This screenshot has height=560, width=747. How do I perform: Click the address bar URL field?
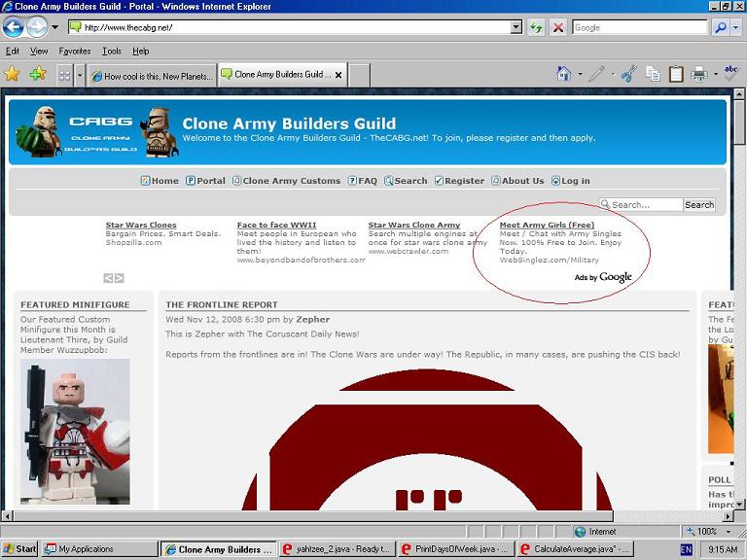coord(290,27)
